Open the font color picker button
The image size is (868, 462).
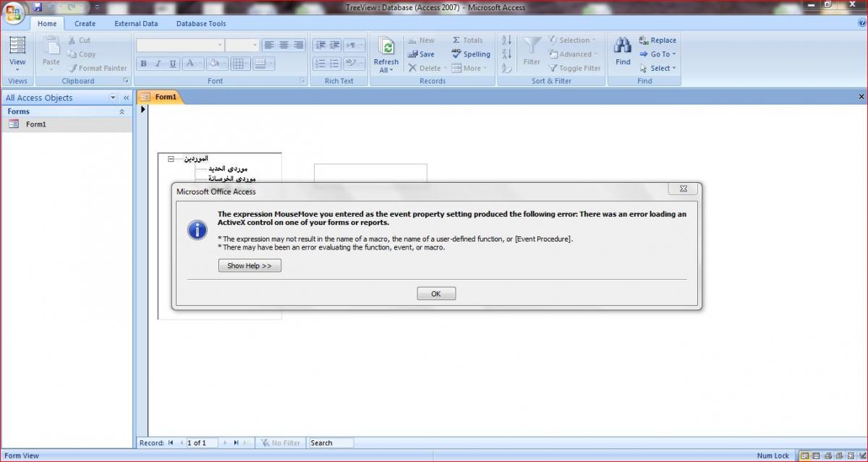click(x=193, y=64)
